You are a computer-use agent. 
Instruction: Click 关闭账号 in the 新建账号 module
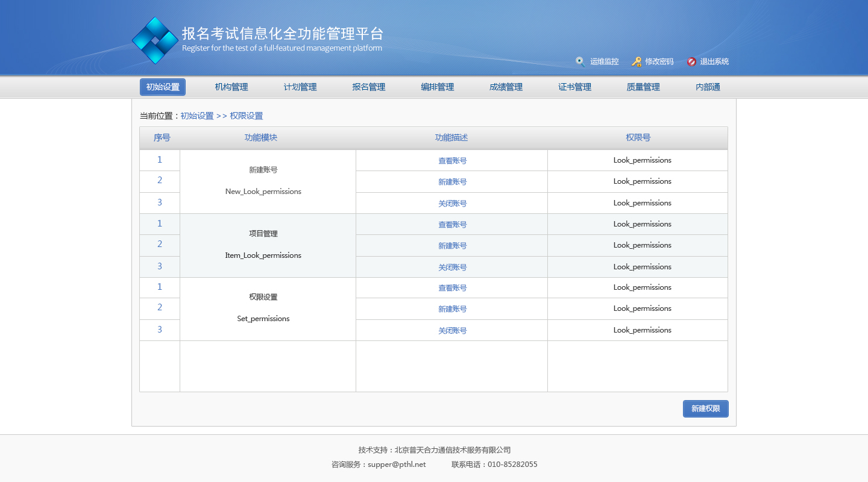point(453,204)
